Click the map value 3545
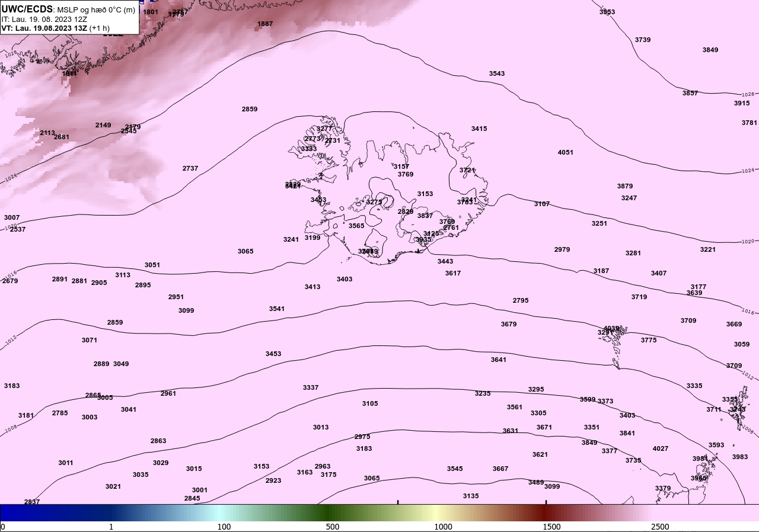Screen dimensions: 759x532 point(455,469)
